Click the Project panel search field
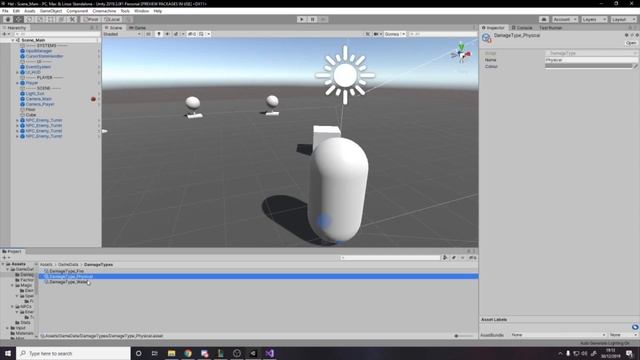The image size is (640, 360). [x=390, y=258]
